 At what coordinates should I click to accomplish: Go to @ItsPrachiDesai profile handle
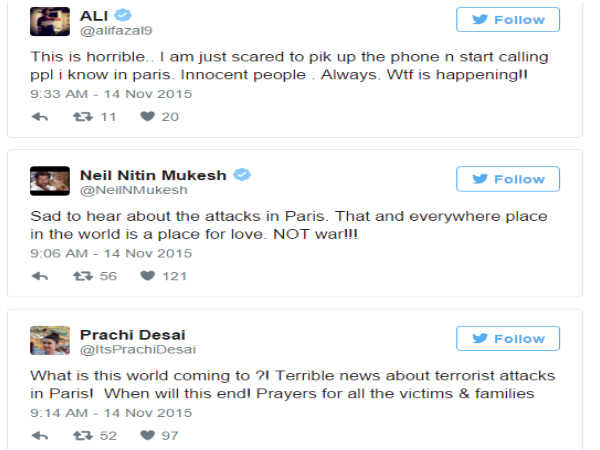pyautogui.click(x=124, y=349)
